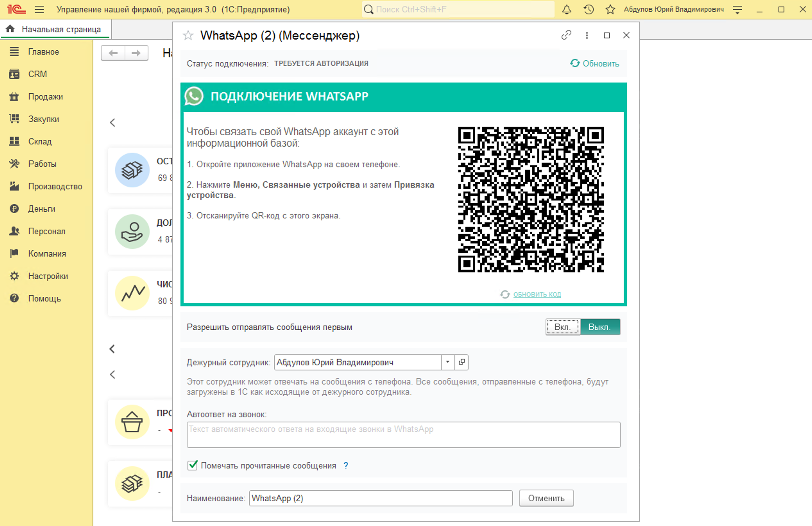Star the WhatsApp (2) dialog as favorite
The width and height of the screenshot is (812, 526).
(x=188, y=35)
